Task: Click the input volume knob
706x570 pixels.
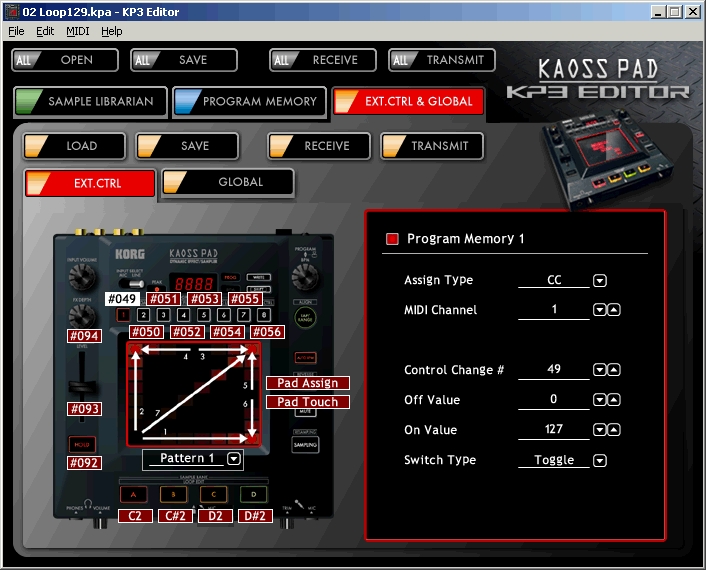Action: [82, 276]
